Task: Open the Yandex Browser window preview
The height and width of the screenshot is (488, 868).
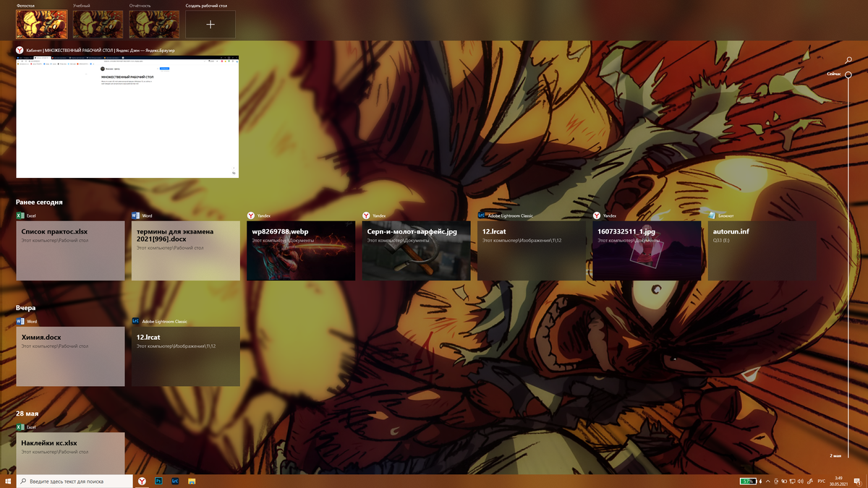Action: 127,116
